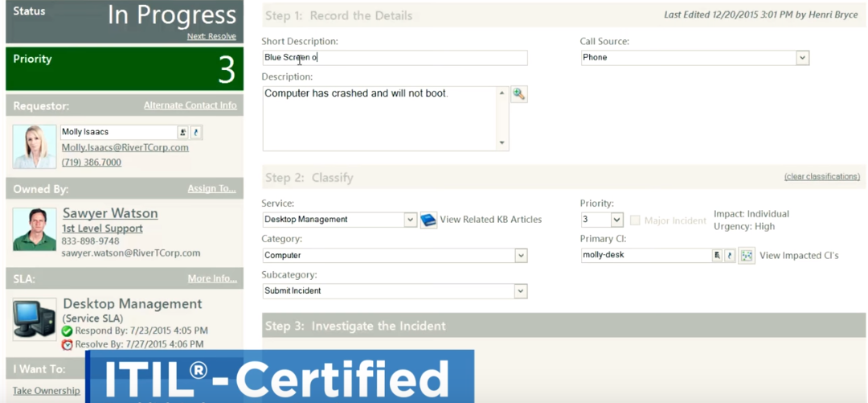Click the Step 3: Investigate the Incident header
The width and height of the screenshot is (868, 403).
pyautogui.click(x=563, y=326)
